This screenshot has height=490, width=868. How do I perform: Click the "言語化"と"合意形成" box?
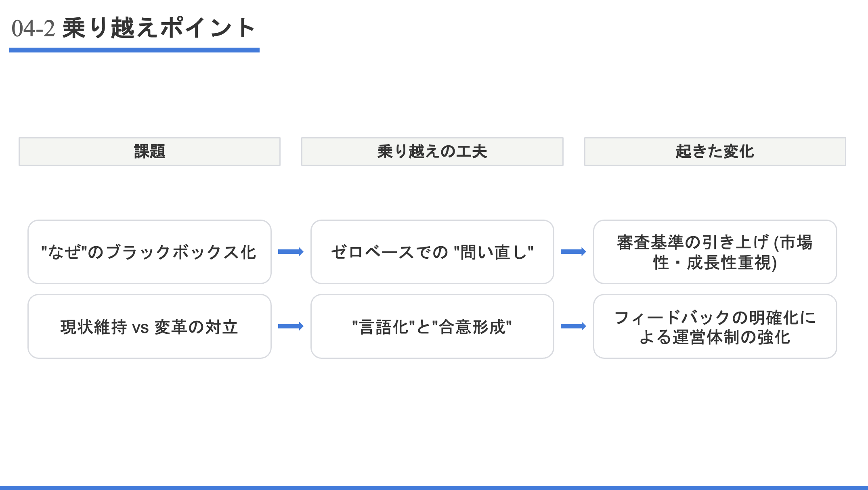[x=432, y=326]
